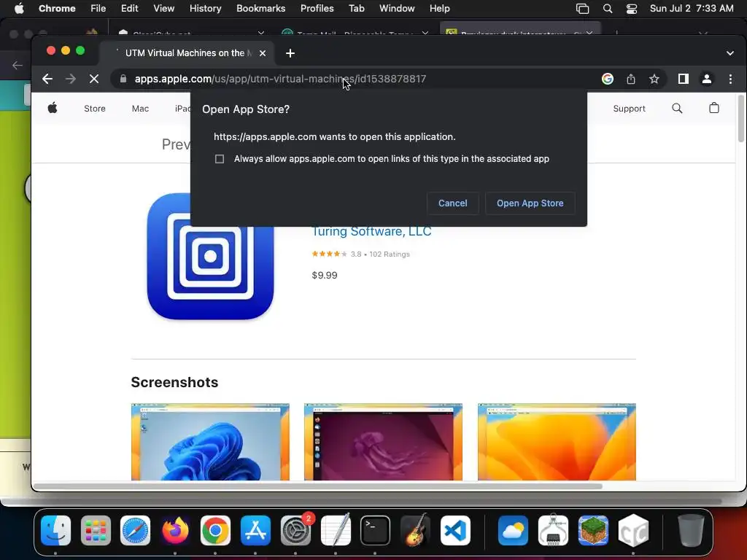747x560 pixels.
Task: Bookmark this page with the star
Action: (654, 79)
